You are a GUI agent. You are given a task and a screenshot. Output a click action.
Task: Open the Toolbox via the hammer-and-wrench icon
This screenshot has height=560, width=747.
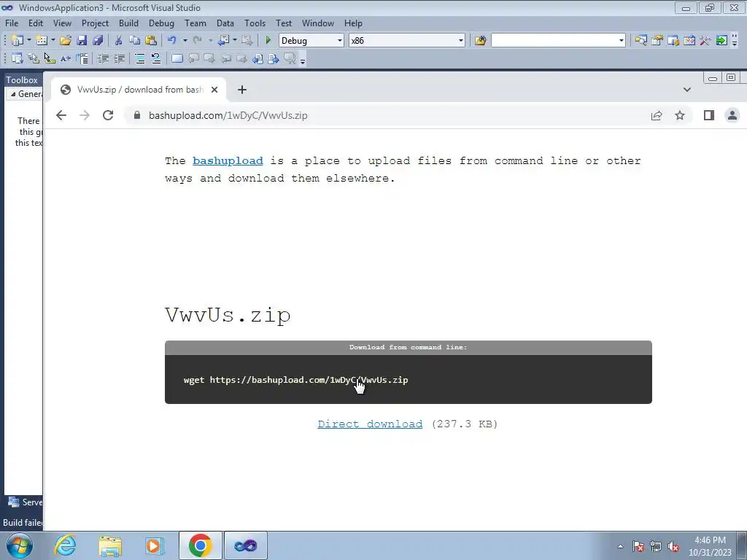pos(705,41)
